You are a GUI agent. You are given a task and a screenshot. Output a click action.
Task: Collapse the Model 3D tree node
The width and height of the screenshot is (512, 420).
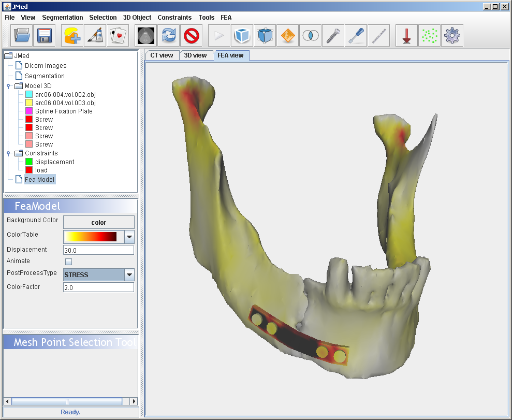(8, 86)
